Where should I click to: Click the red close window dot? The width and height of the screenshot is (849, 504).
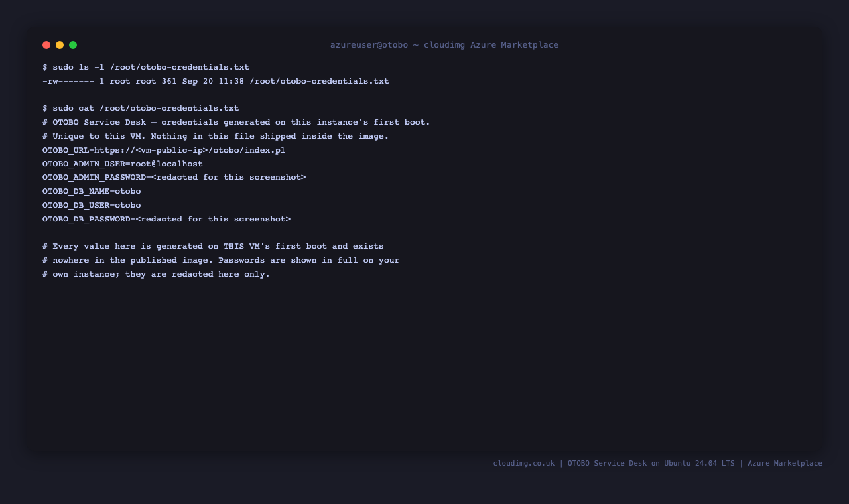46,45
